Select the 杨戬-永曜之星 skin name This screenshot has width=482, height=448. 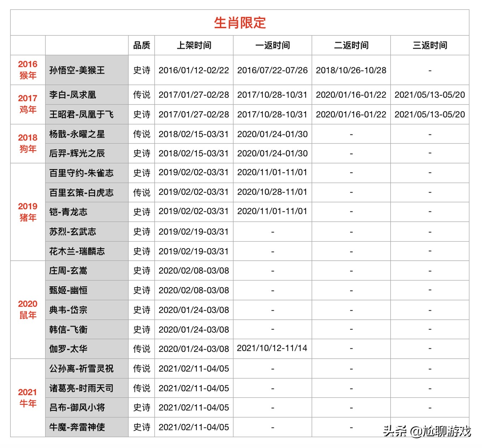[77, 134]
